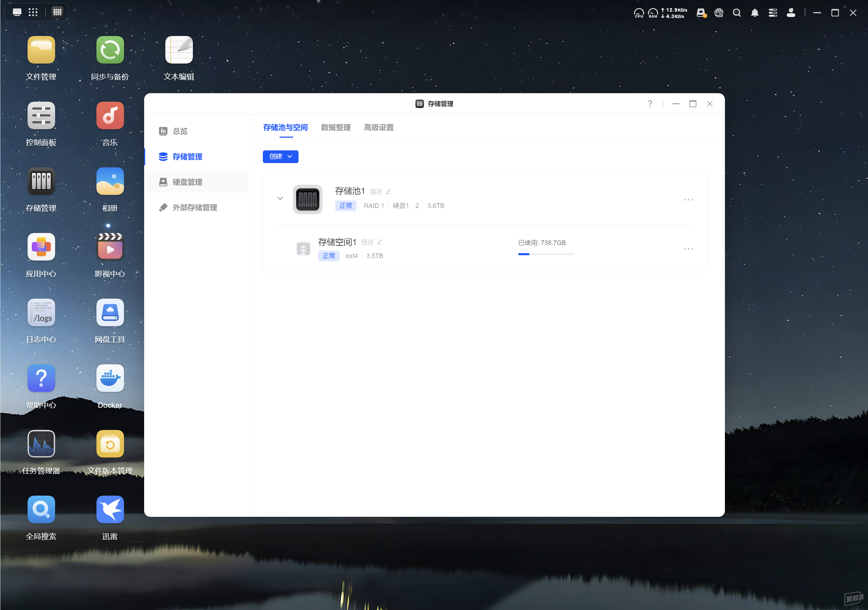Launch 同步与备份 from the desktop
The height and width of the screenshot is (610, 868).
pos(110,50)
